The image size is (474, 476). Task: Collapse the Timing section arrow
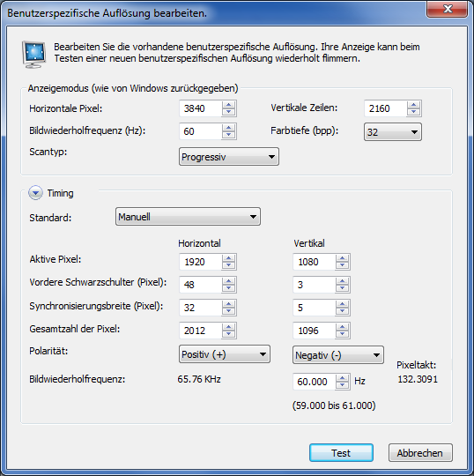pos(35,192)
